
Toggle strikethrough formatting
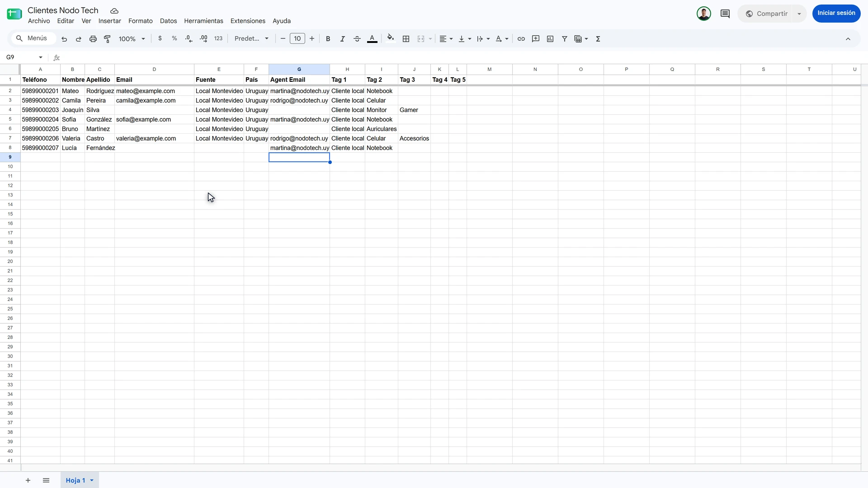tap(357, 39)
